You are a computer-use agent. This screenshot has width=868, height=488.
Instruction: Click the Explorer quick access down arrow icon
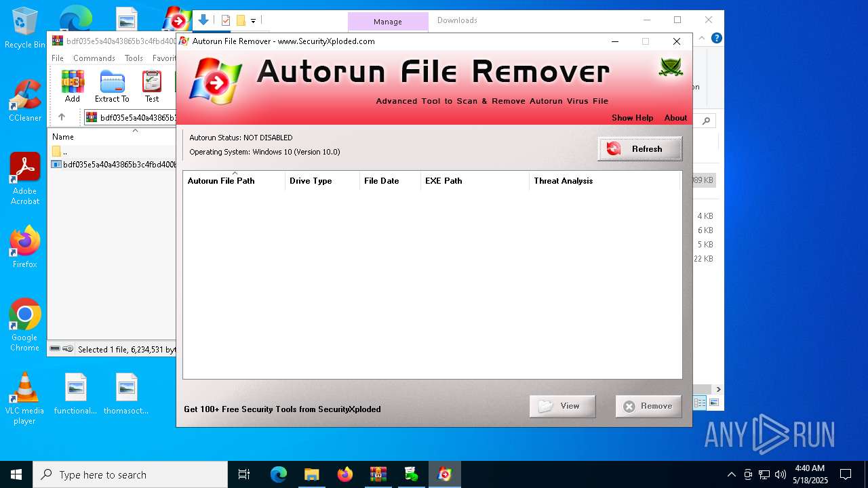[203, 20]
